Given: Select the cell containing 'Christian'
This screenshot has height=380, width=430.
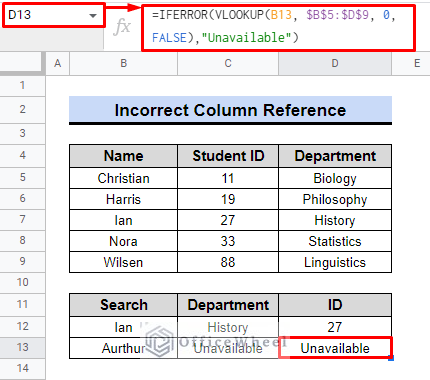Looking at the screenshot, I should point(124,178).
